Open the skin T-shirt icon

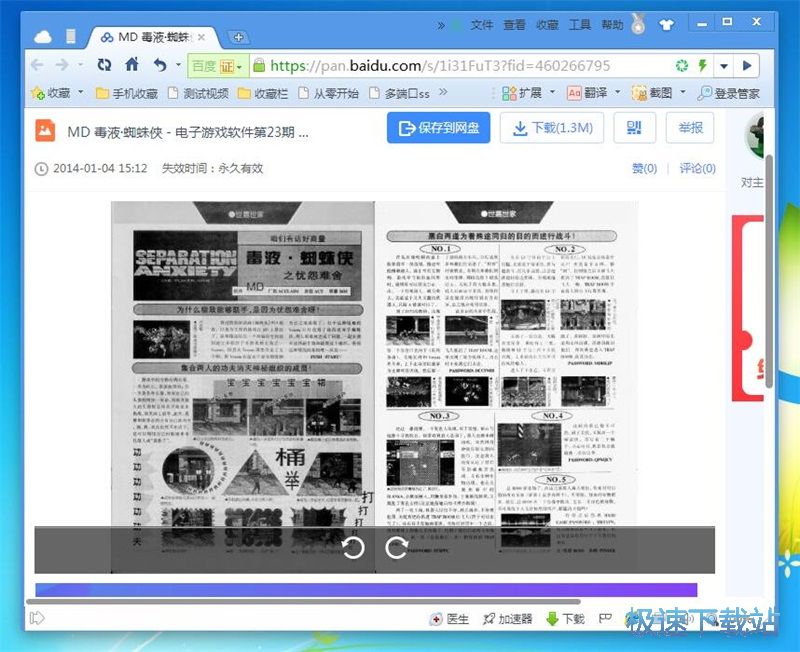click(664, 24)
